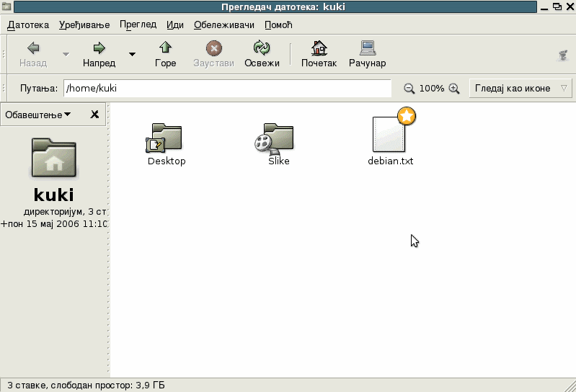Click the throbber icon at toolbar right
The image size is (576, 392).
click(x=563, y=55)
